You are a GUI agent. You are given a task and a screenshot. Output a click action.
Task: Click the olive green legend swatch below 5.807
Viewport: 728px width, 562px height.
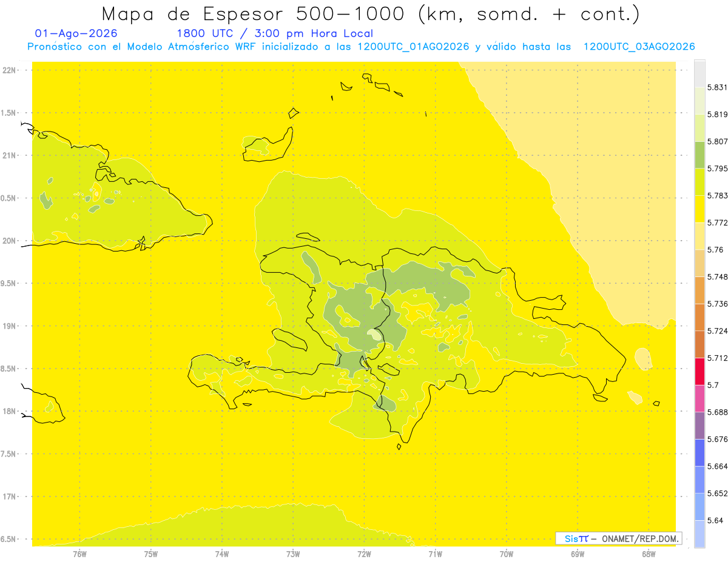pyautogui.click(x=699, y=155)
